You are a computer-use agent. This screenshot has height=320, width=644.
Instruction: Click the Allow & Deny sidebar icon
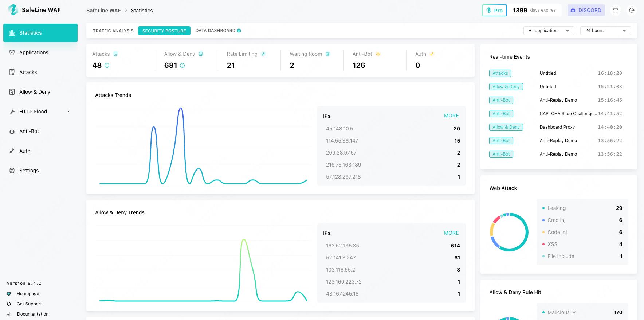(x=12, y=92)
